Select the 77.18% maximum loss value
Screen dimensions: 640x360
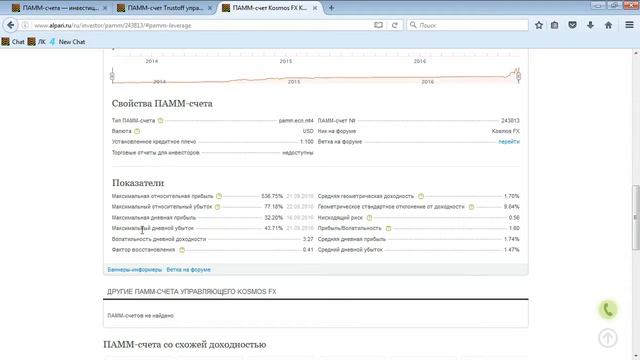pyautogui.click(x=273, y=207)
